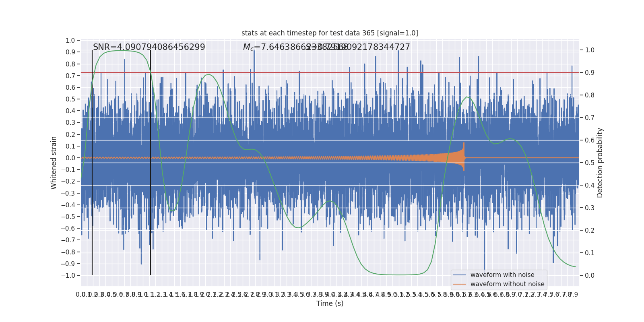Click the orange legend line swatch
The image size is (644, 322).
[x=459, y=284]
